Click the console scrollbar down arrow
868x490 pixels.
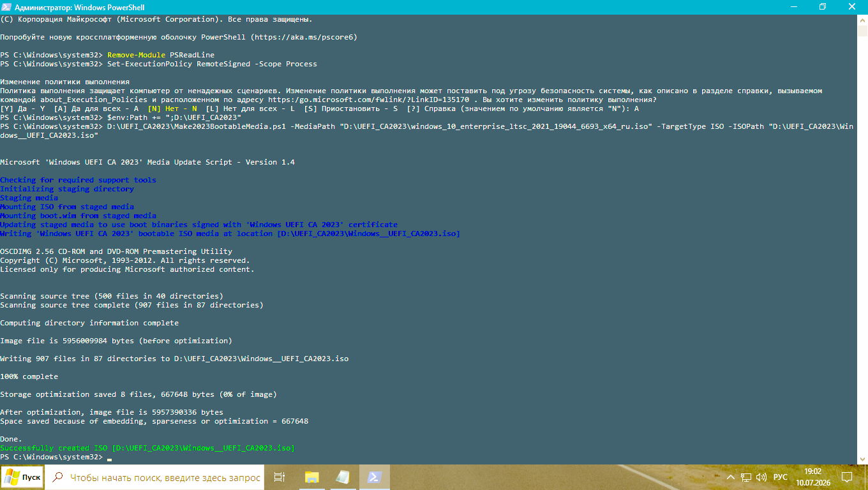tap(862, 459)
